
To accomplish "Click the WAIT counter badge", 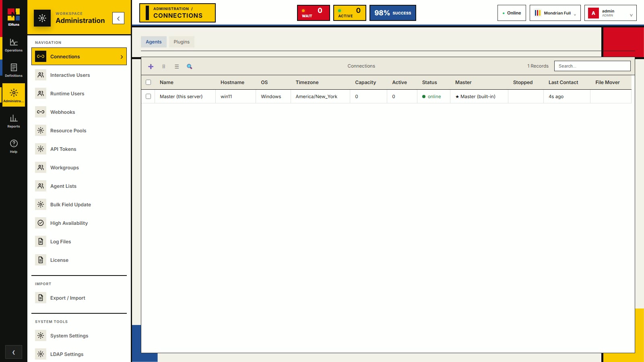I will [x=314, y=13].
